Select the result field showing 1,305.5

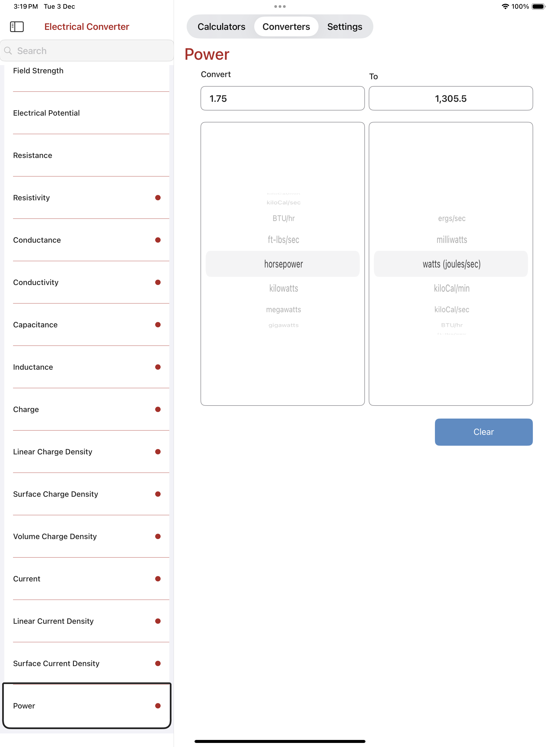(451, 98)
